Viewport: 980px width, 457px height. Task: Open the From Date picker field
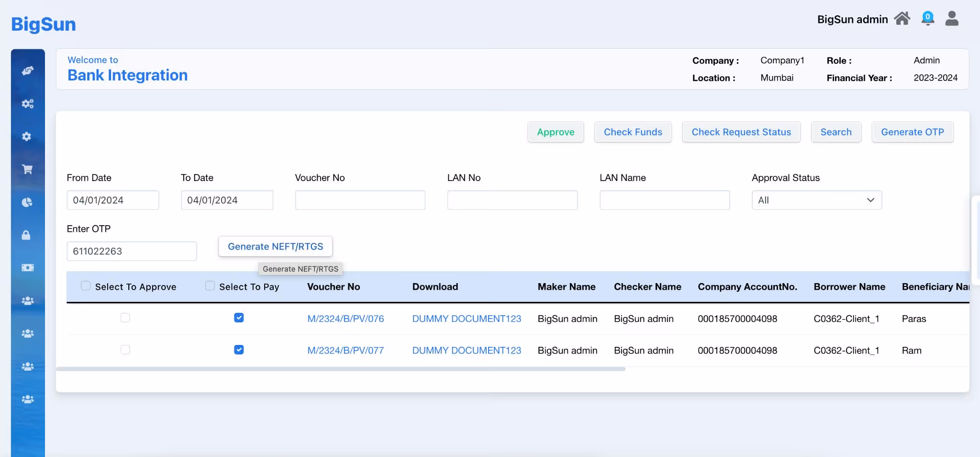tap(113, 200)
